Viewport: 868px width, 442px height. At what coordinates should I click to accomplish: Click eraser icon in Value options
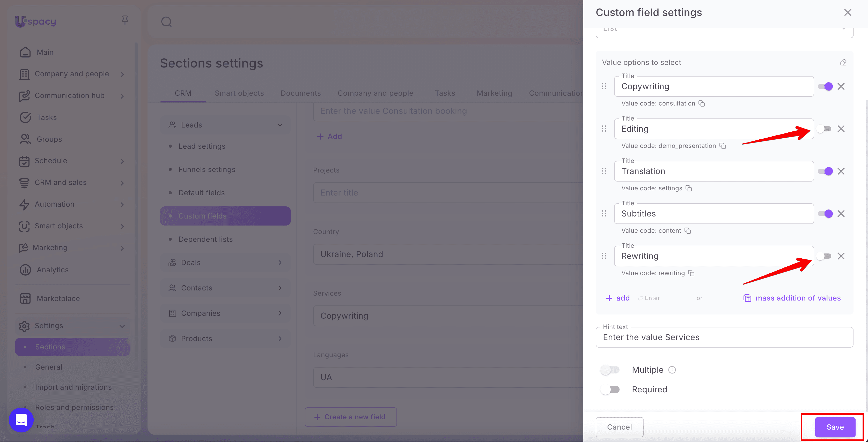[843, 62]
